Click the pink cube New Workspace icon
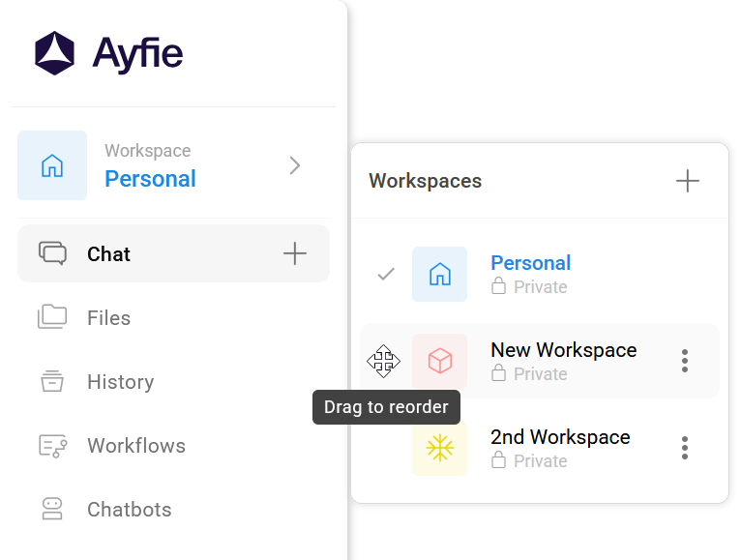741x560 pixels. (x=440, y=361)
